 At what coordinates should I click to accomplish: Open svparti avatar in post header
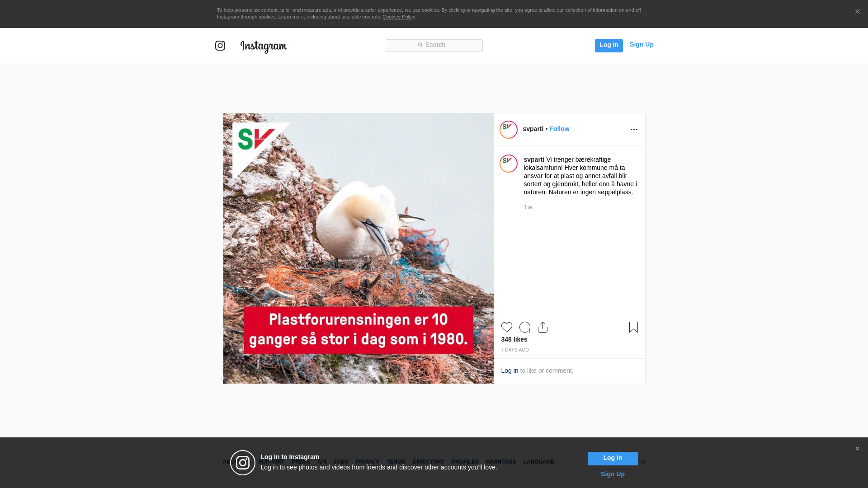point(509,130)
